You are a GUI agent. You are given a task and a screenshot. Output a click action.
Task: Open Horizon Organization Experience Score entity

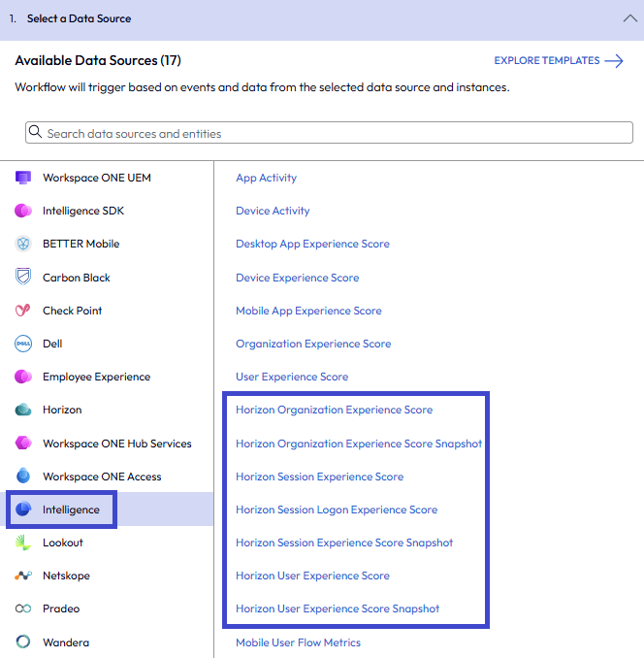pos(335,410)
